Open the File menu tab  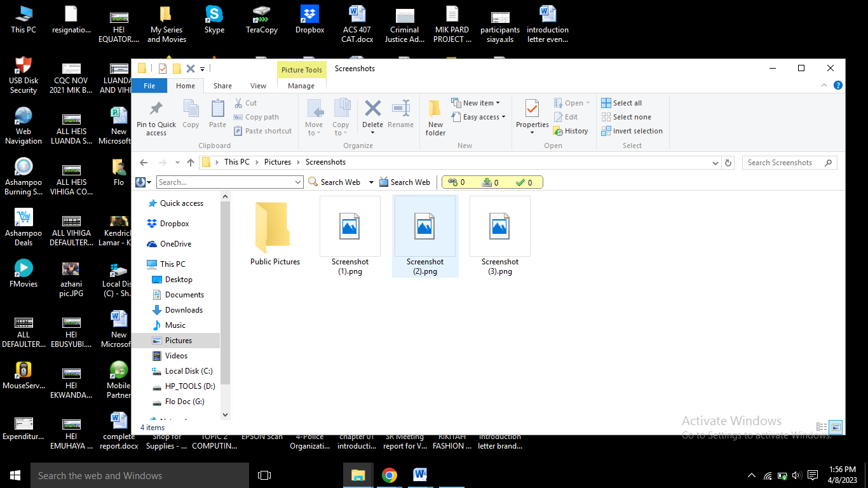(x=149, y=86)
